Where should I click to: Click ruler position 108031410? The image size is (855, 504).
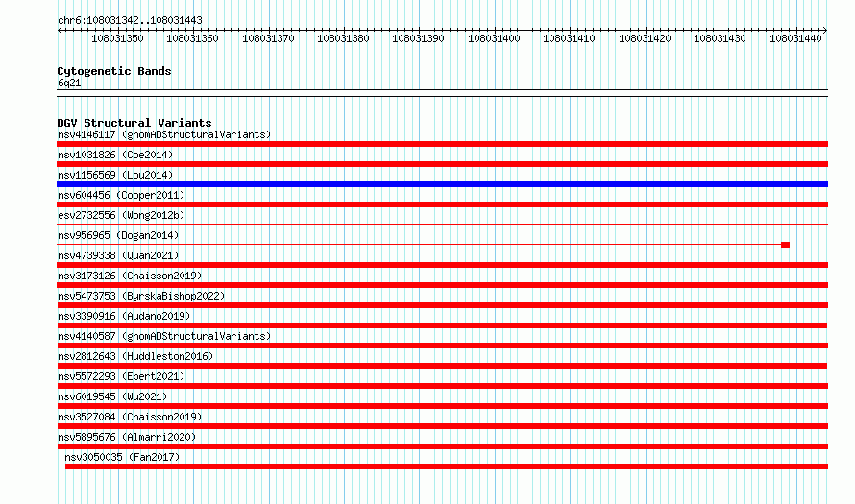pyautogui.click(x=570, y=38)
